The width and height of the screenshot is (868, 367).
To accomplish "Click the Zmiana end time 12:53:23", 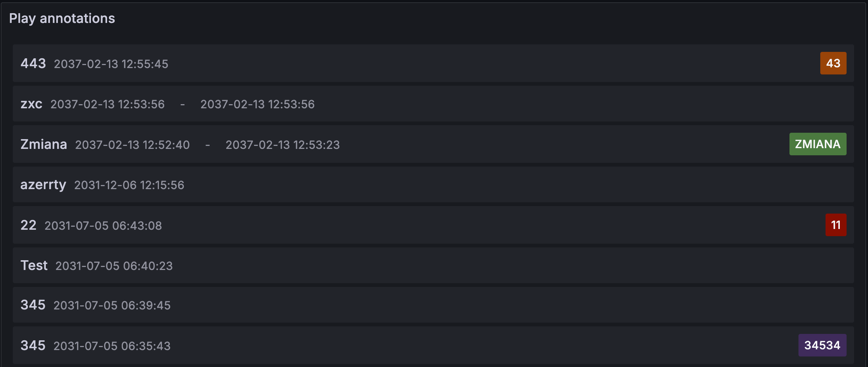I will point(283,144).
